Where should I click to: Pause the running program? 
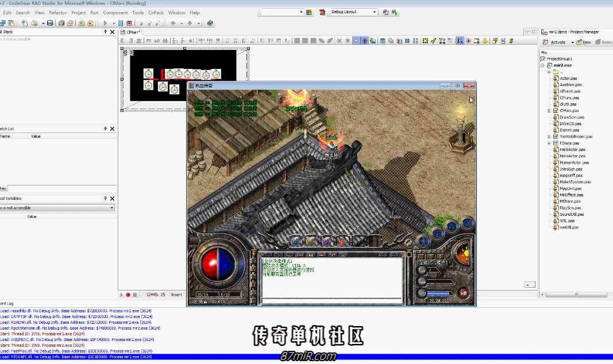[121, 24]
